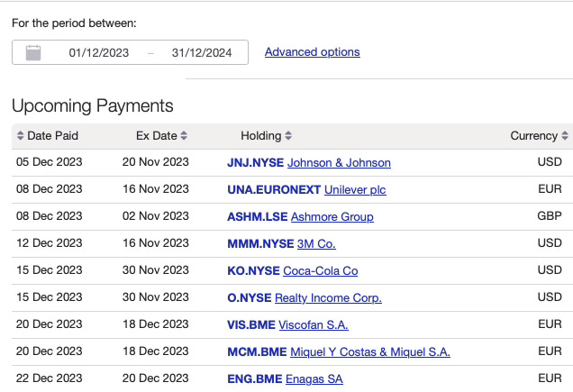Open Realty Income Corp. holding link

(328, 298)
